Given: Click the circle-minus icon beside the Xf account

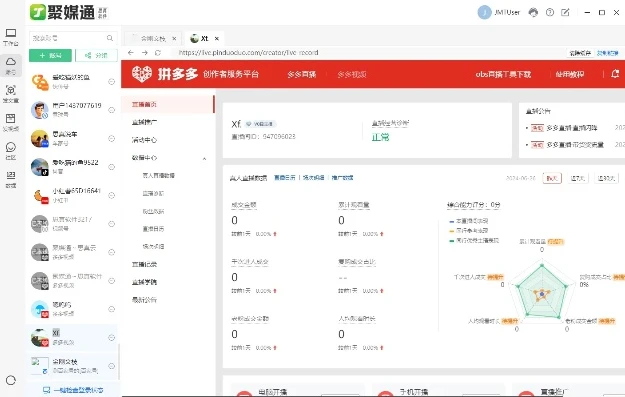Looking at the screenshot, I should point(112,338).
